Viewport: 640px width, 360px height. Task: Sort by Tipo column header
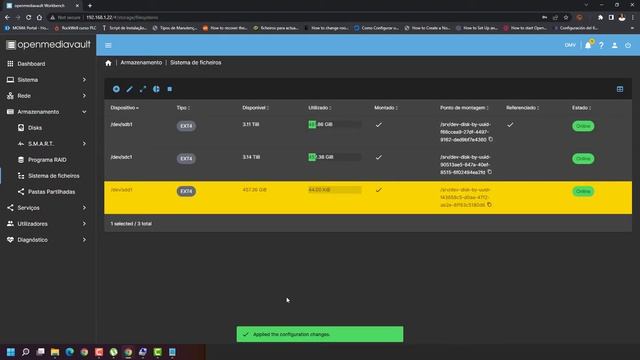click(x=183, y=108)
